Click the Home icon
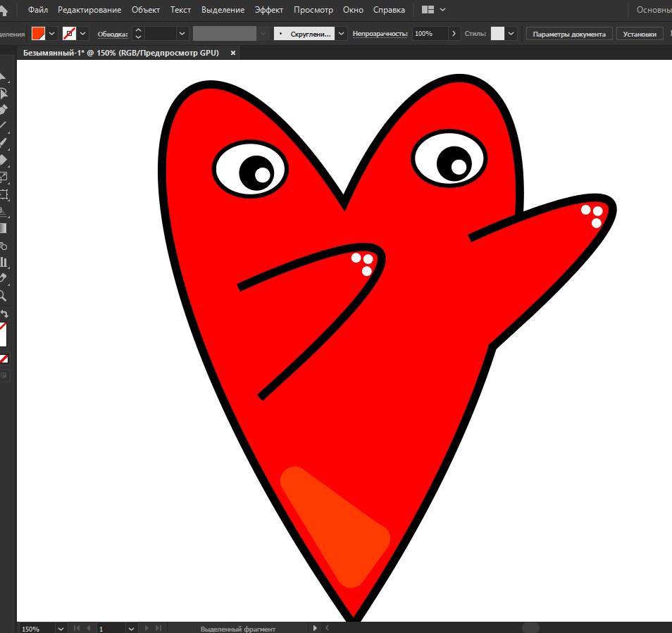 [x=4, y=10]
